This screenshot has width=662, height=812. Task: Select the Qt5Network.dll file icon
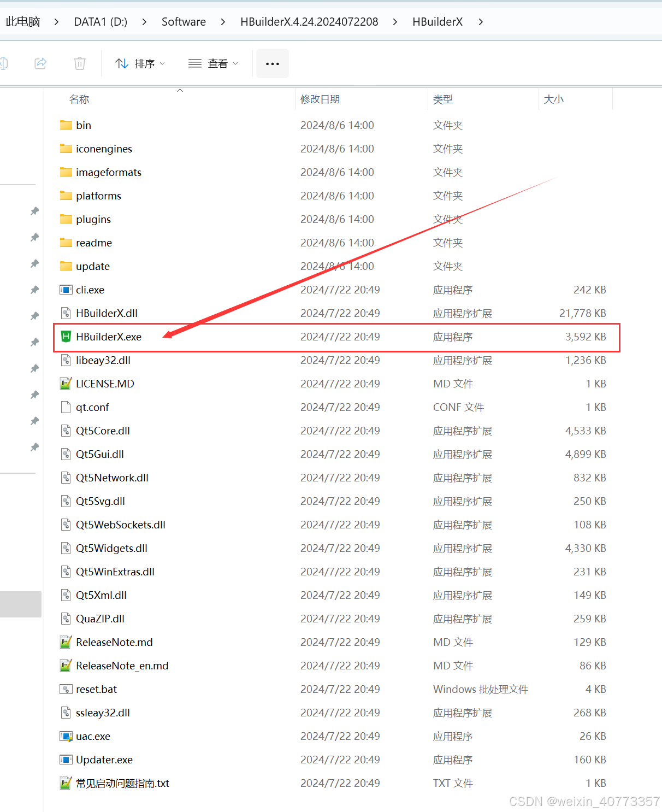click(66, 478)
